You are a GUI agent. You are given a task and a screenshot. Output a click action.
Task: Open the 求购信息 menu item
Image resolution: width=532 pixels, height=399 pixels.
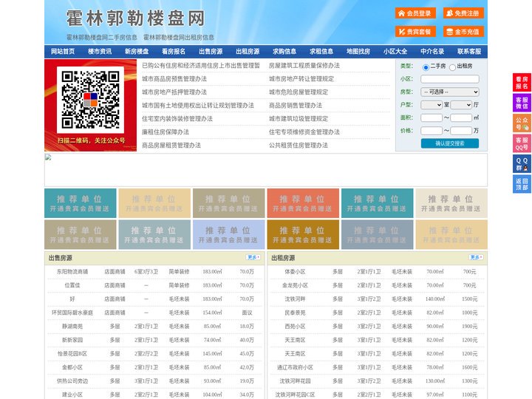pyautogui.click(x=284, y=52)
